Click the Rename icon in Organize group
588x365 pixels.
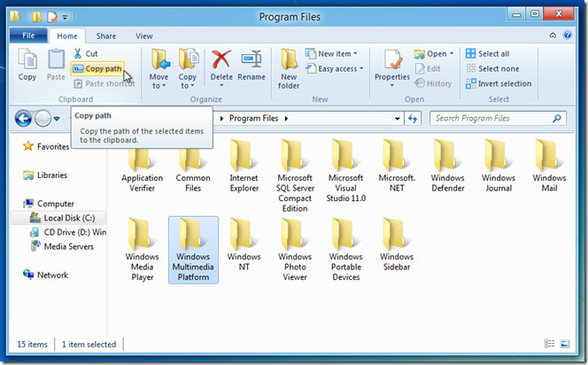(251, 66)
